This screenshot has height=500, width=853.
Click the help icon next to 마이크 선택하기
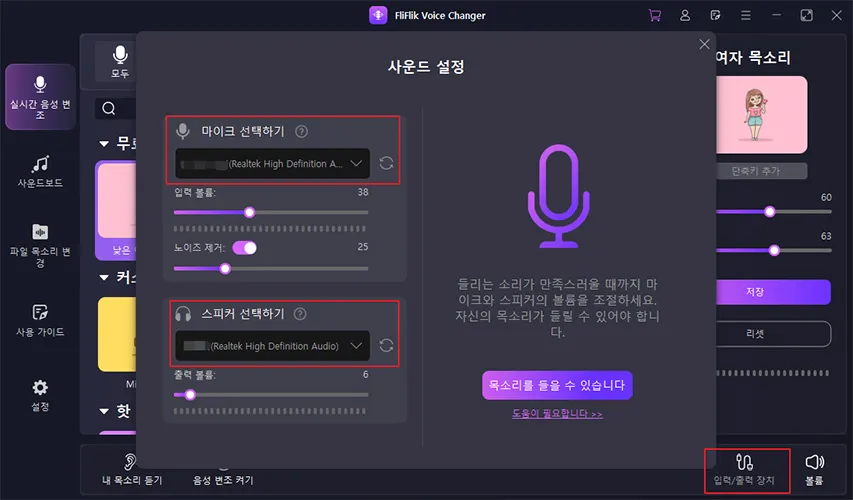[x=301, y=131]
